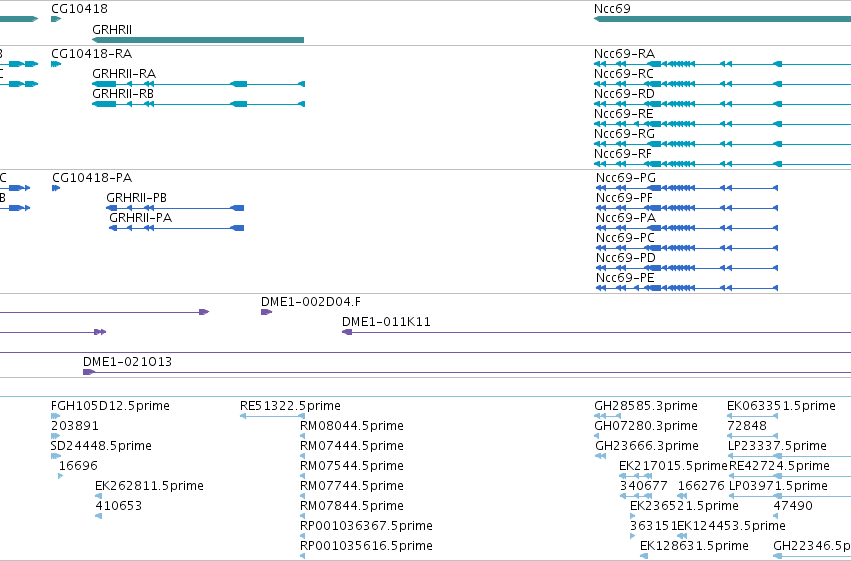Select RP001035616.5prime EST label
This screenshot has height=561, width=851.
(366, 546)
